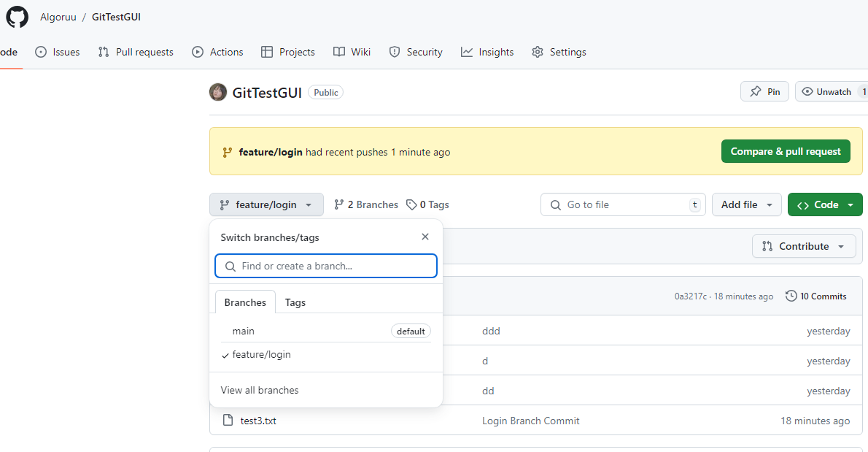Screen dimensions: 868x452
Task: Open test3.txt file
Action: pyautogui.click(x=258, y=421)
